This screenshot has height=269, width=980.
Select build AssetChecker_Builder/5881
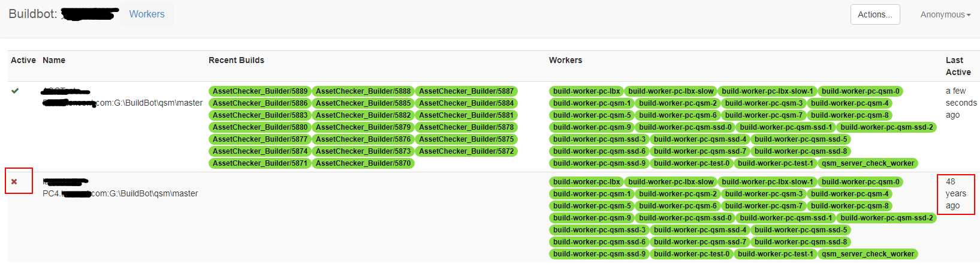click(x=466, y=115)
